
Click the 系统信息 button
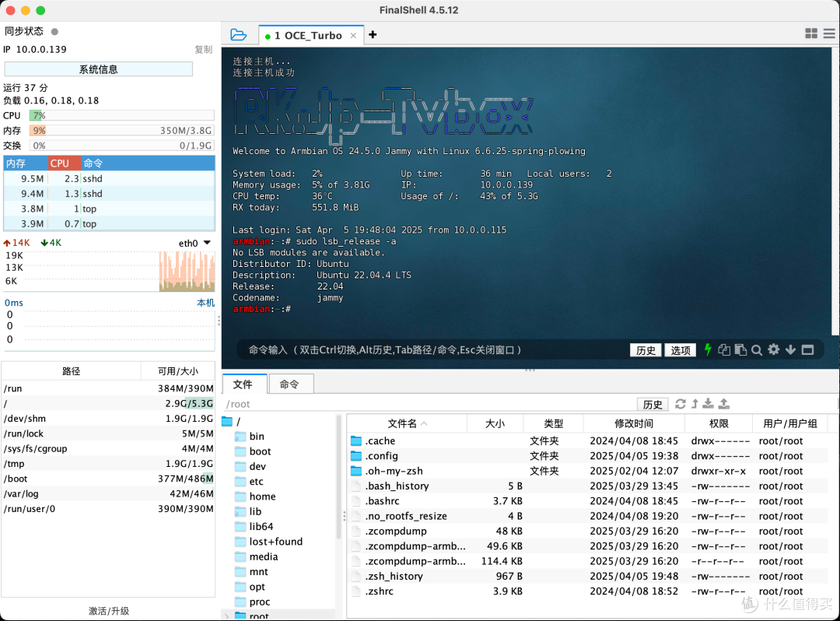[x=98, y=69]
